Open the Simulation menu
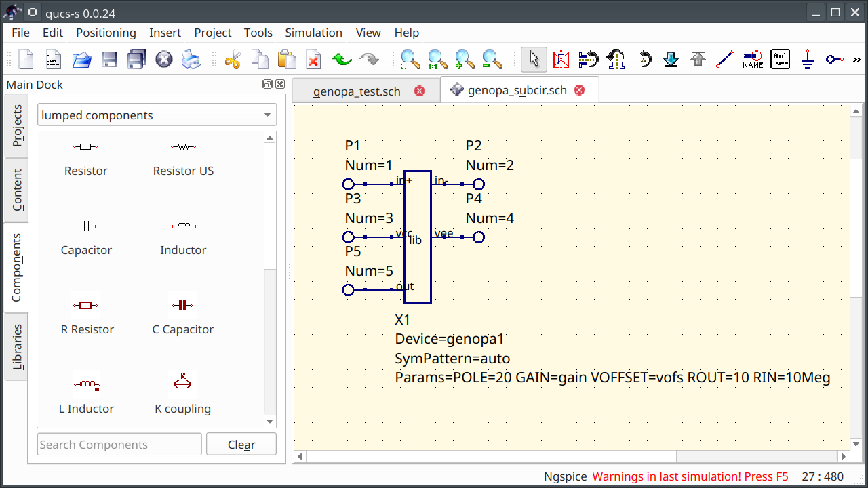868x488 pixels. click(313, 33)
